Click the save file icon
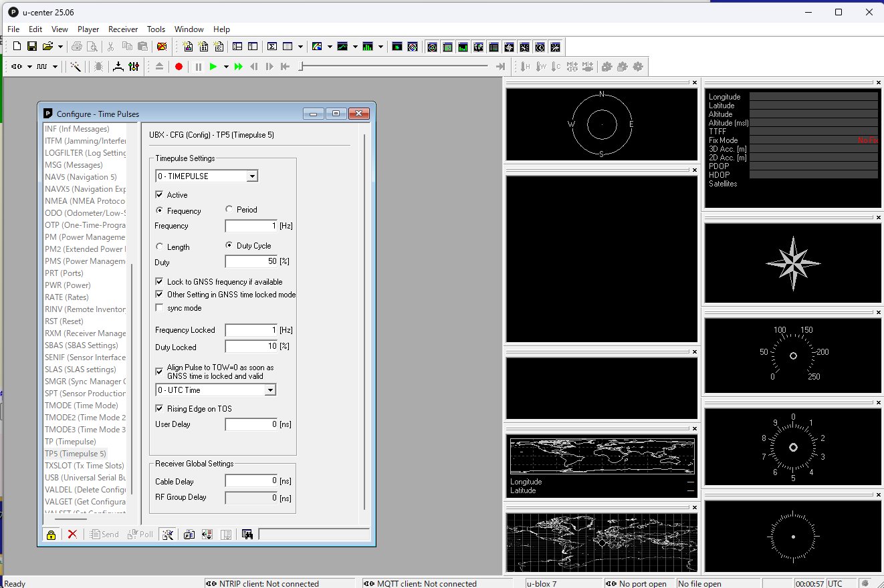Viewport: 884px width, 588px height. tap(31, 47)
